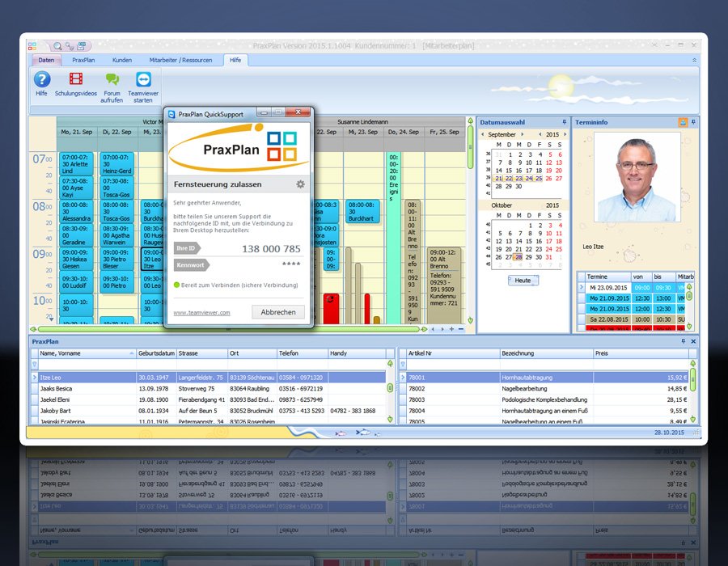
Task: Start Teamviewer via ribbon icon
Action: [143, 79]
